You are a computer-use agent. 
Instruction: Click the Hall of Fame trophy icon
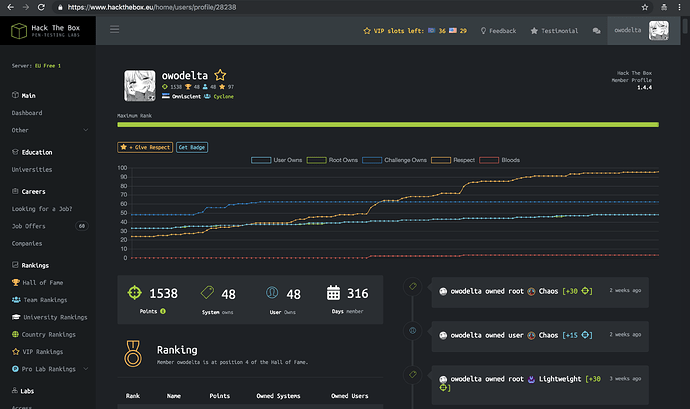tap(16, 283)
